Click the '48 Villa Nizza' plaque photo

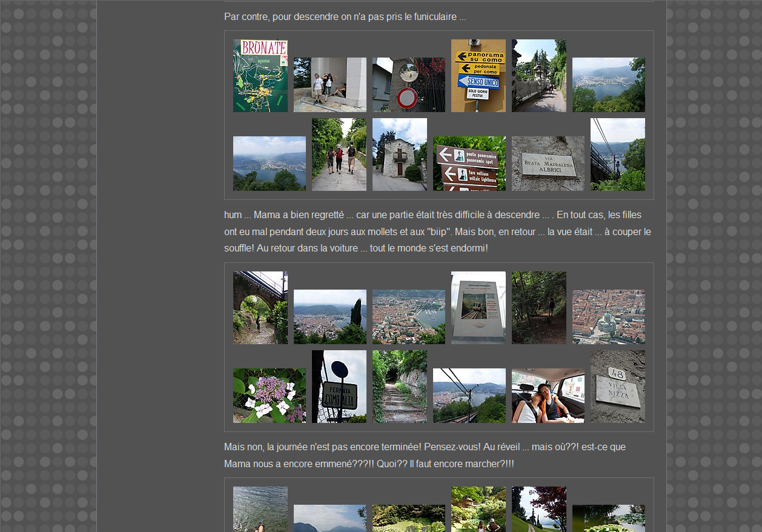point(617,387)
